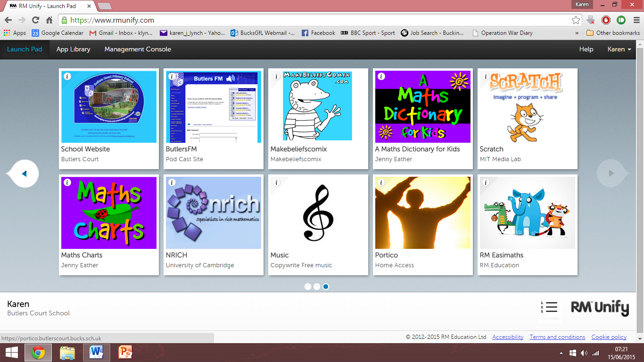Expand the bookmarks overflow chevron
The image size is (644, 362).
[x=577, y=33]
